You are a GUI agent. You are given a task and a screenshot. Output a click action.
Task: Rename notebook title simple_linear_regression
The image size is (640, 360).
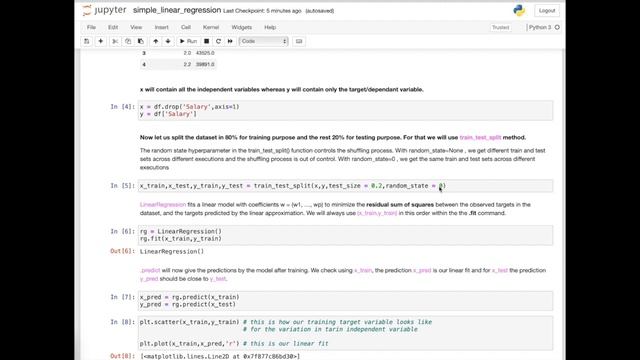177,10
